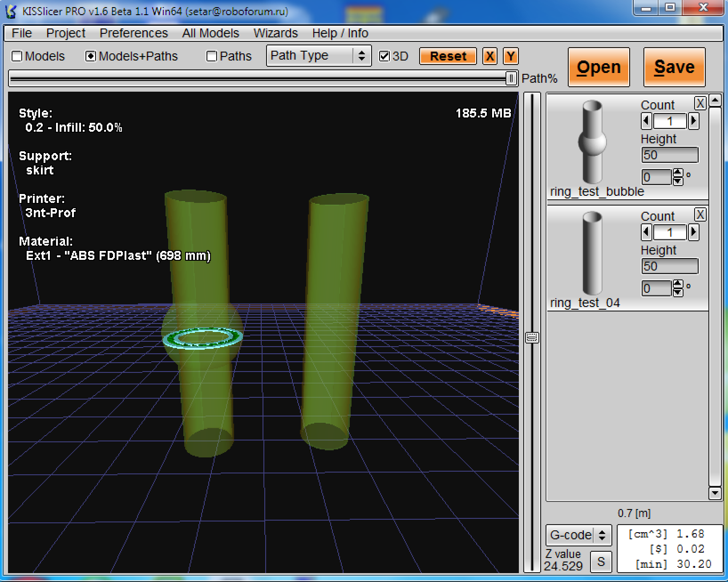
Task: Increase count for ring_test_bubble using right arrow
Action: [693, 121]
